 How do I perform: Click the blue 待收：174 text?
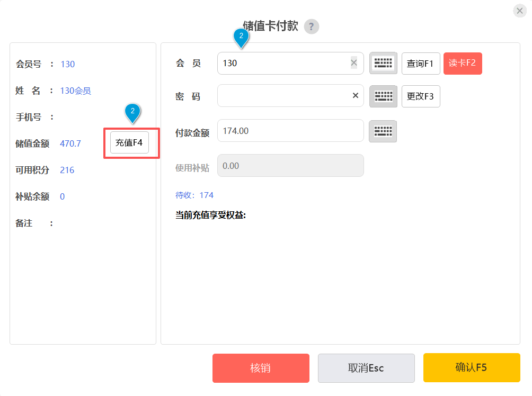[194, 195]
